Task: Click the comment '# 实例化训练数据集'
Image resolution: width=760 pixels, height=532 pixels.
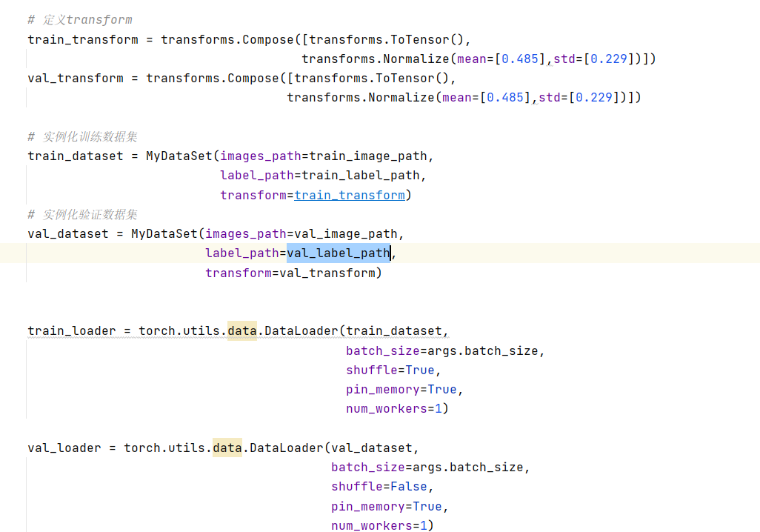Action: [x=83, y=137]
